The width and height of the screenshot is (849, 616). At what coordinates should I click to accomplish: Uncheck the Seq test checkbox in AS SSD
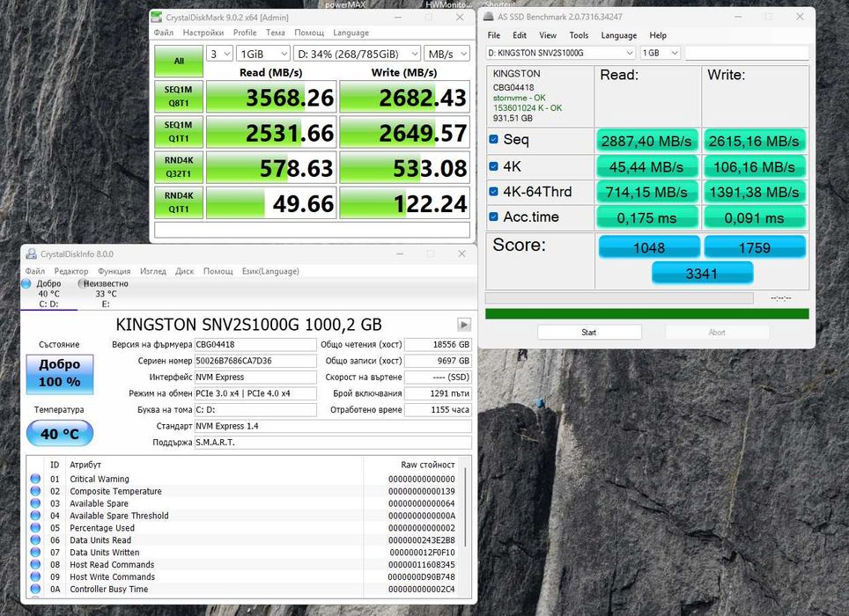click(493, 140)
